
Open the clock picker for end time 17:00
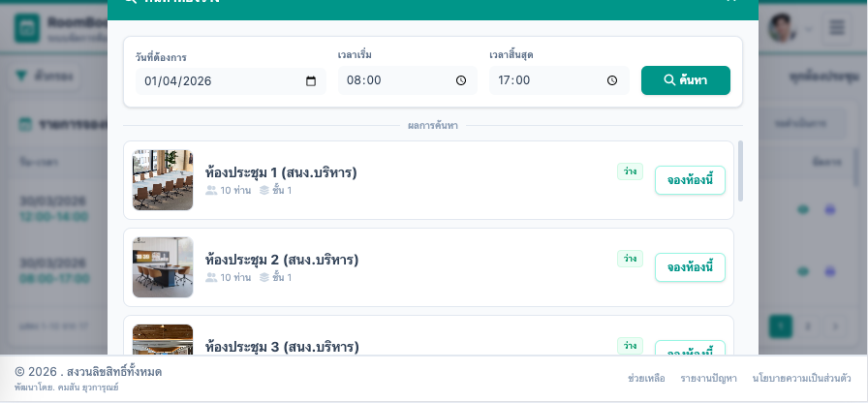[612, 80]
